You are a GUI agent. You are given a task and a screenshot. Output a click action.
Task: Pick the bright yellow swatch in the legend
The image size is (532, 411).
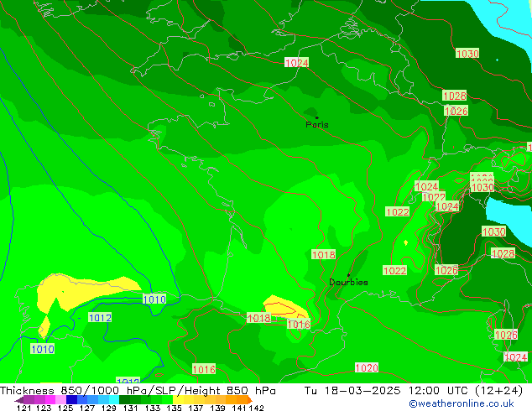pos(178,399)
